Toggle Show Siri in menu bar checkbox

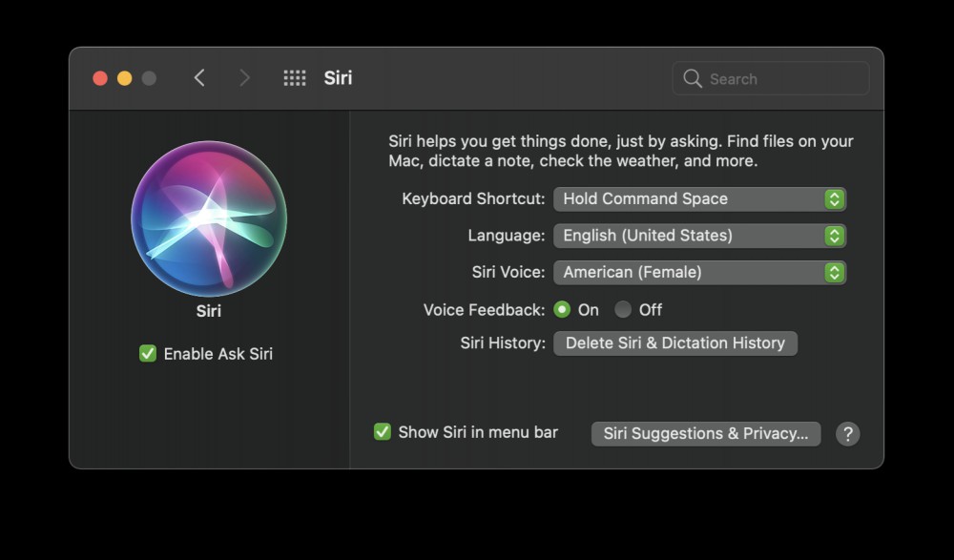click(x=383, y=431)
